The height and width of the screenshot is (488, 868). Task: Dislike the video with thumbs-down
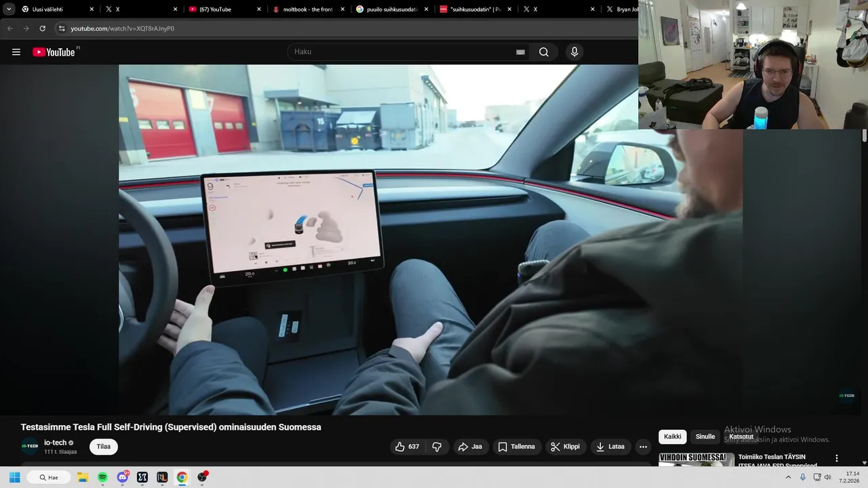(x=437, y=447)
